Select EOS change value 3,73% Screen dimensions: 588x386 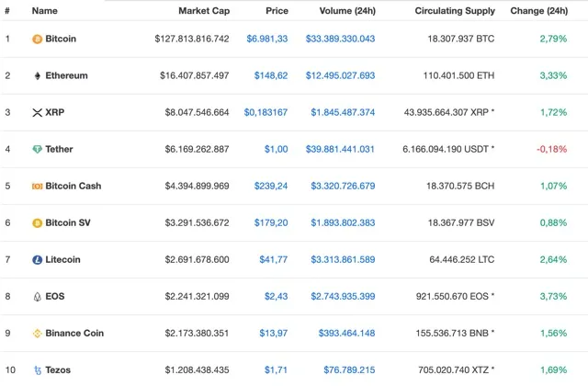pos(553,296)
